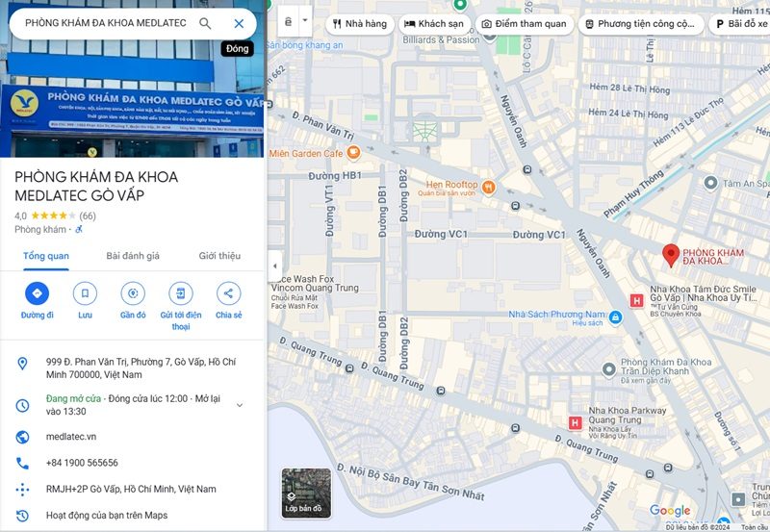Switch to Tổng quan tab
Viewport: 770px width, 532px height.
coord(46,256)
